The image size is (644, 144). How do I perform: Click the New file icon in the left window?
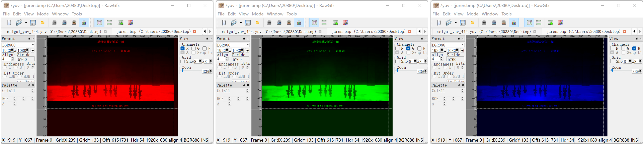pos(9,23)
